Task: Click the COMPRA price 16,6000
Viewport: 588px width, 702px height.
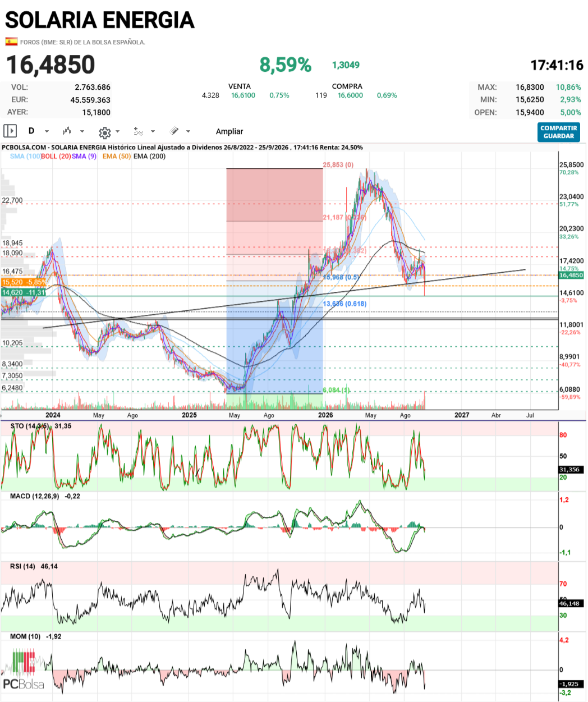Action: [350, 95]
